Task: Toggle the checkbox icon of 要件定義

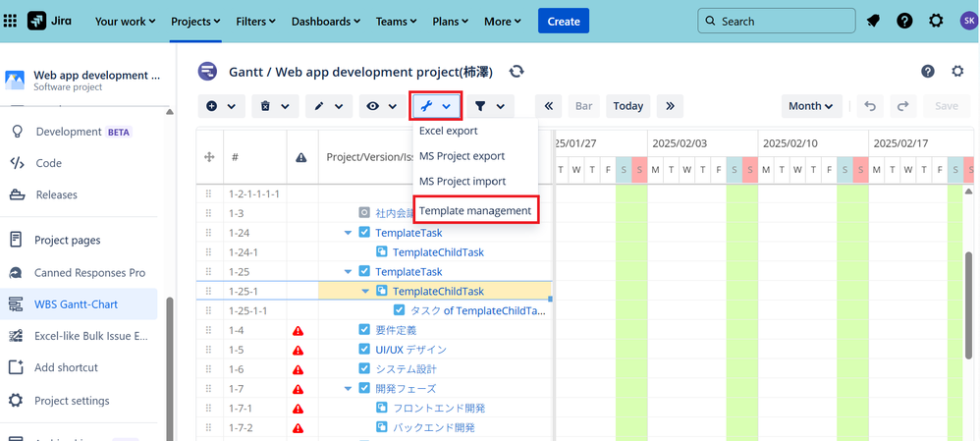Action: click(x=364, y=330)
